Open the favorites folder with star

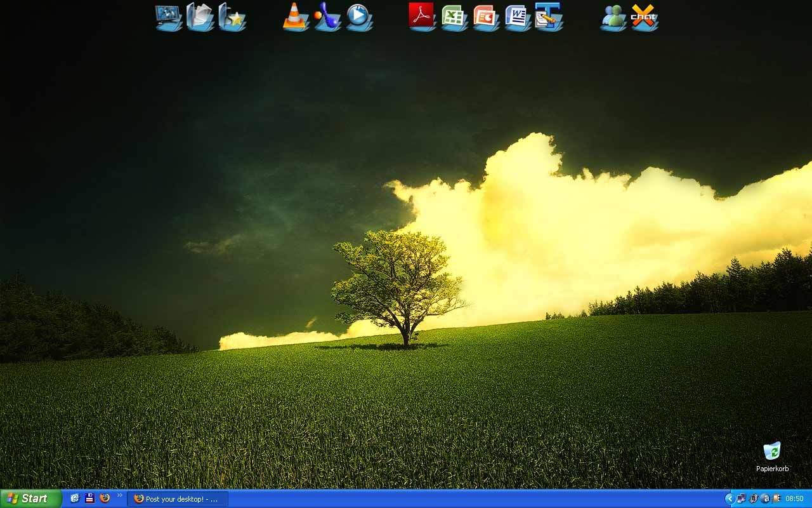(232, 17)
